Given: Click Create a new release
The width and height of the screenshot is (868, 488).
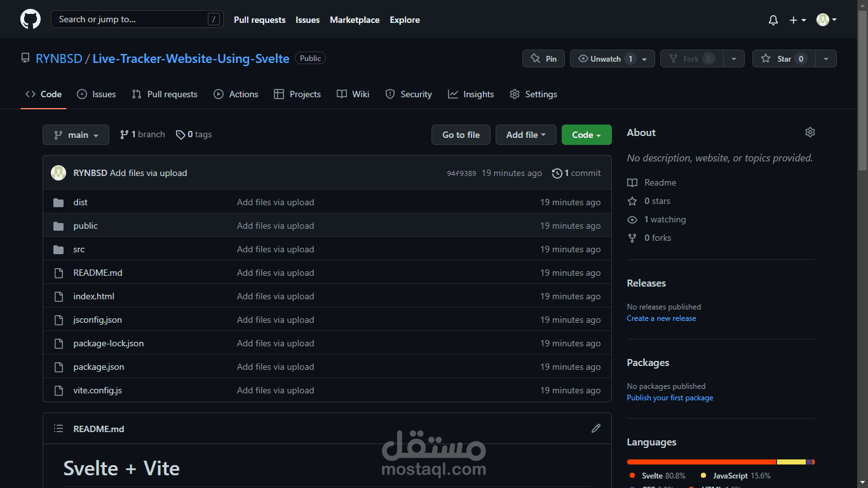Looking at the screenshot, I should point(661,318).
